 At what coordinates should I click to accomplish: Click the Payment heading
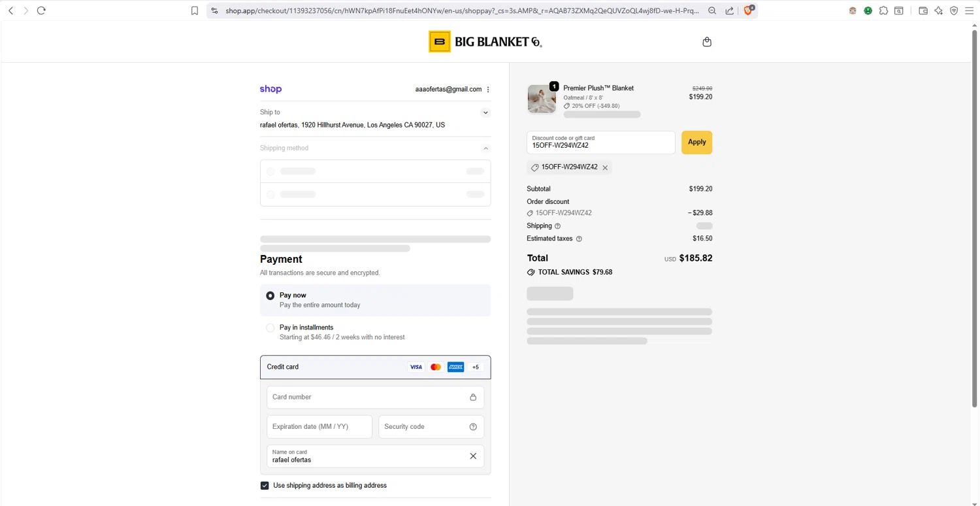point(281,260)
